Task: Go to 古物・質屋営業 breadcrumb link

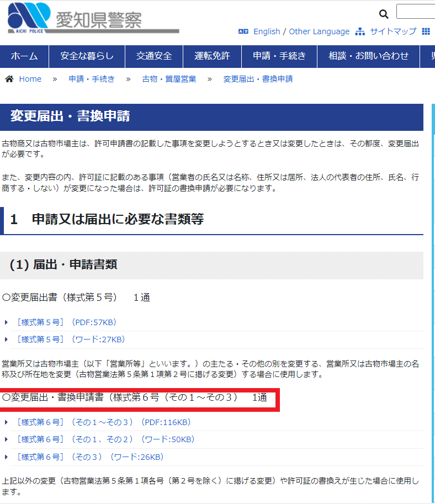Action: [169, 79]
